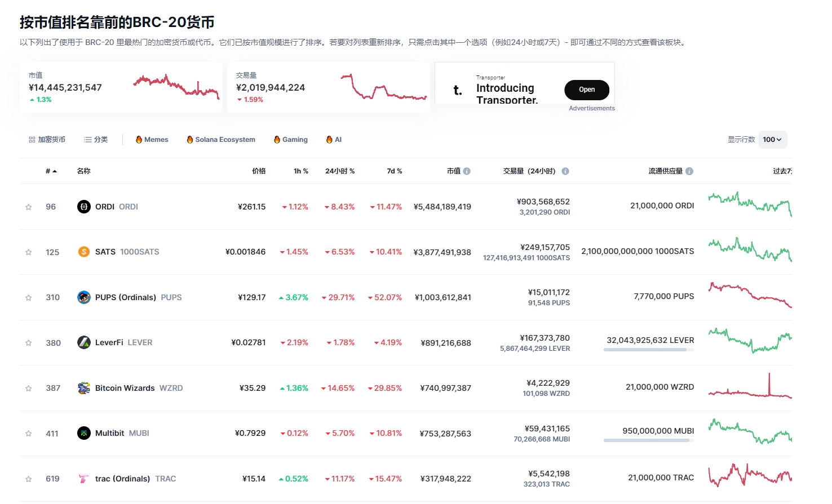Star trac (Ordinals) row

pos(28,479)
